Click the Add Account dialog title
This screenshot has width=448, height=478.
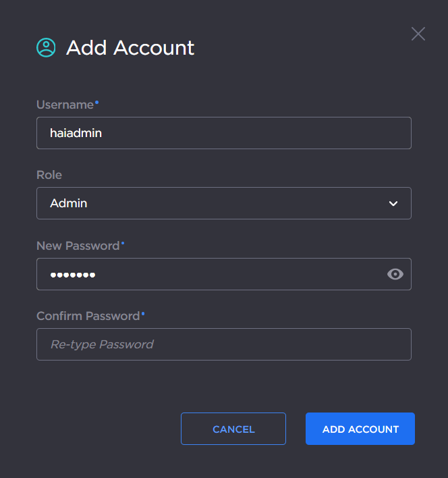point(130,48)
